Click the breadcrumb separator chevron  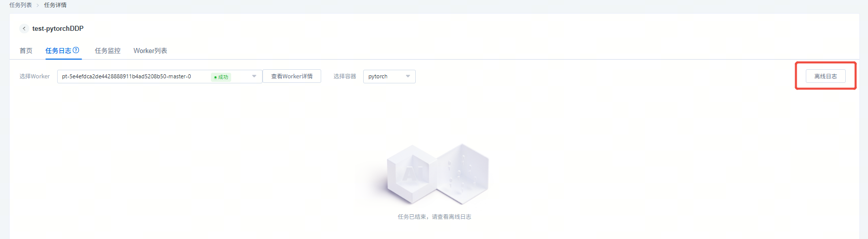click(x=37, y=5)
